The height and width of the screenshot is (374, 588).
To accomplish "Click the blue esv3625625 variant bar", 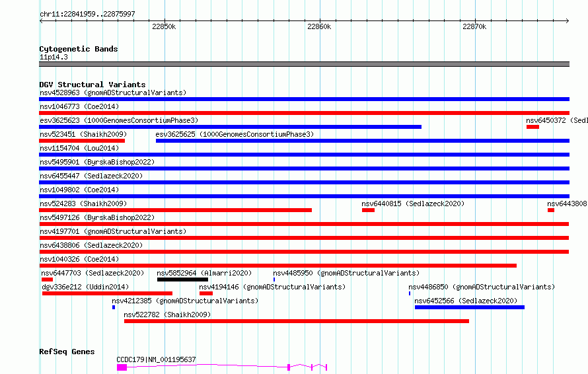I will click(x=363, y=141).
